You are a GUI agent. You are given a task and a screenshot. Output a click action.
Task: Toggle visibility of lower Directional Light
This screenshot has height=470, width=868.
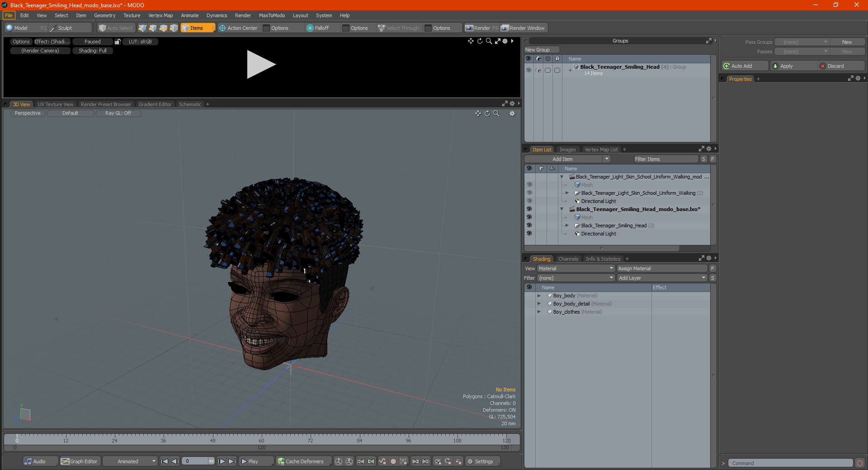point(529,234)
